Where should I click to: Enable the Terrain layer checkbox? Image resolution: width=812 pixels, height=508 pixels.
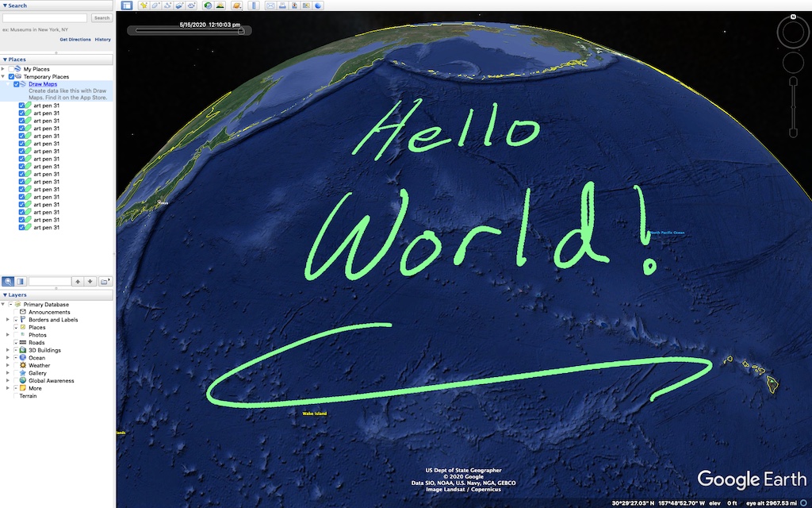[x=16, y=396]
